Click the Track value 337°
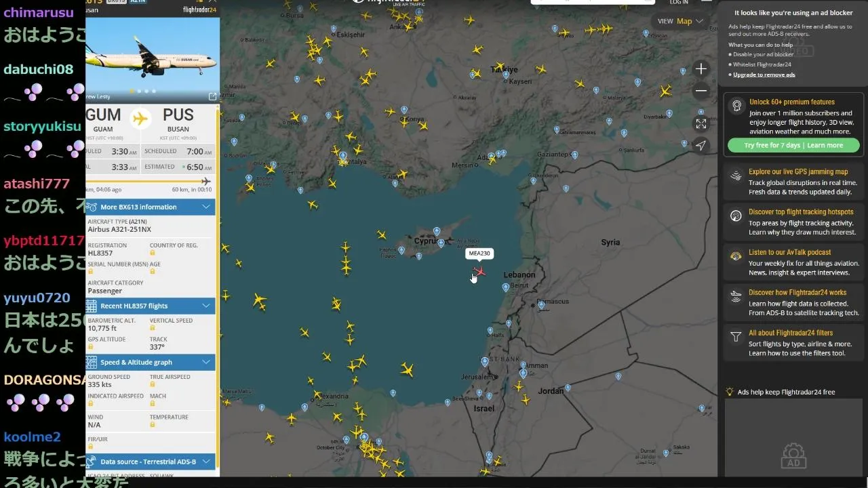 [157, 347]
